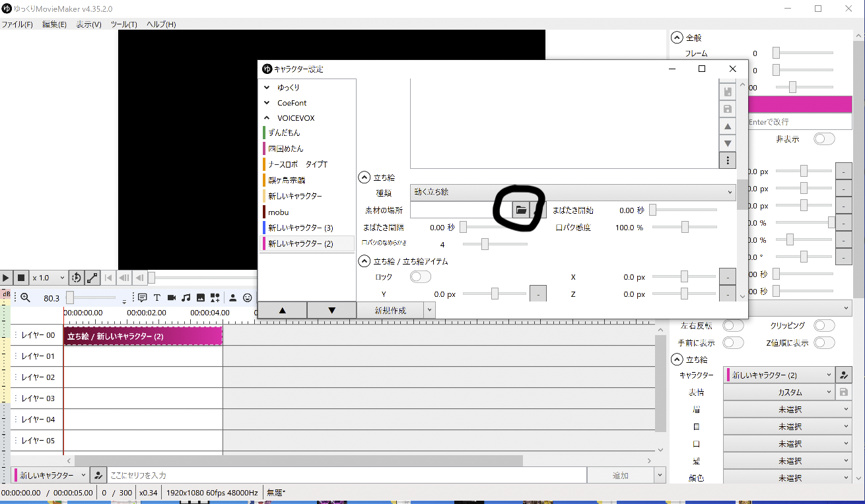Click the shapes add icon in timeline toolbar
Image resolution: width=865 pixels, height=504 pixels.
215,298
